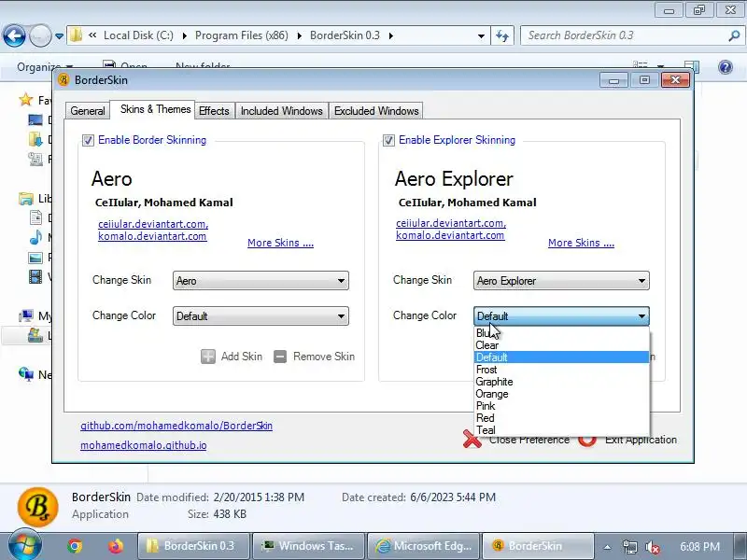The image size is (747, 560).
Task: Open More Skins link under Aero Explorer
Action: coord(581,243)
